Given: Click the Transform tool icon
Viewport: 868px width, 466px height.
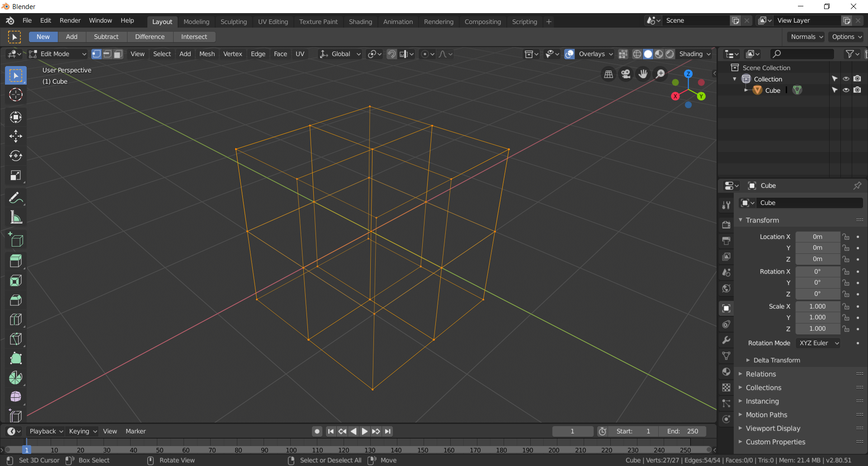Looking at the screenshot, I should click(16, 117).
